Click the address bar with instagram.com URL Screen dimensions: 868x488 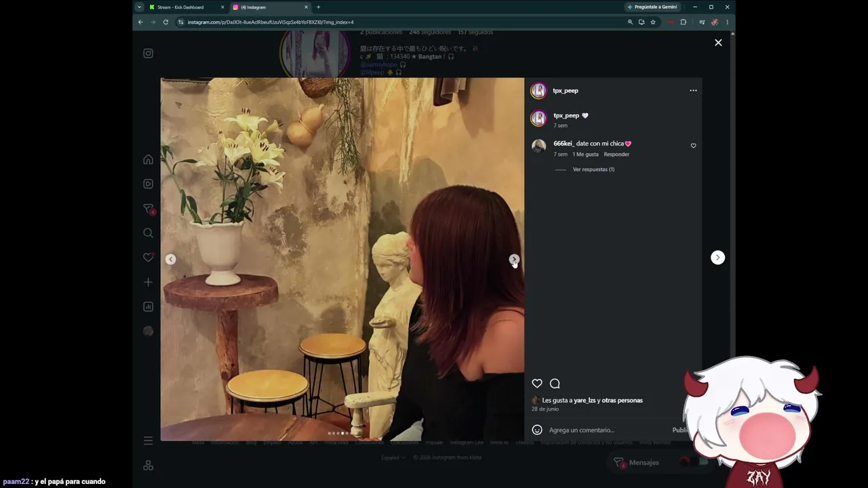pyautogui.click(x=400, y=22)
